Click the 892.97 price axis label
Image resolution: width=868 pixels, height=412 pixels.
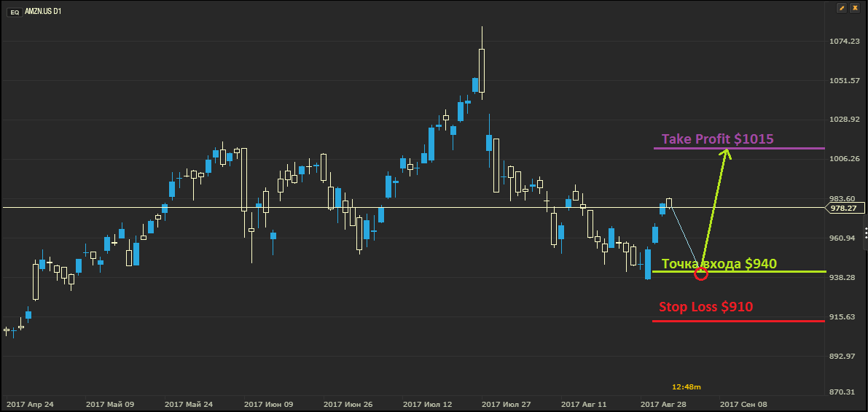844,356
